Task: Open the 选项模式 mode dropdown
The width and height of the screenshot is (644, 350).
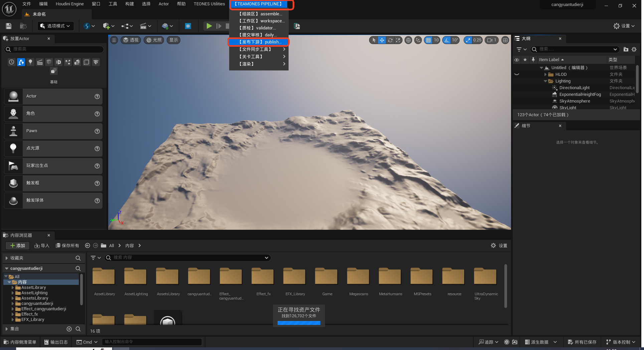Action: coord(55,26)
